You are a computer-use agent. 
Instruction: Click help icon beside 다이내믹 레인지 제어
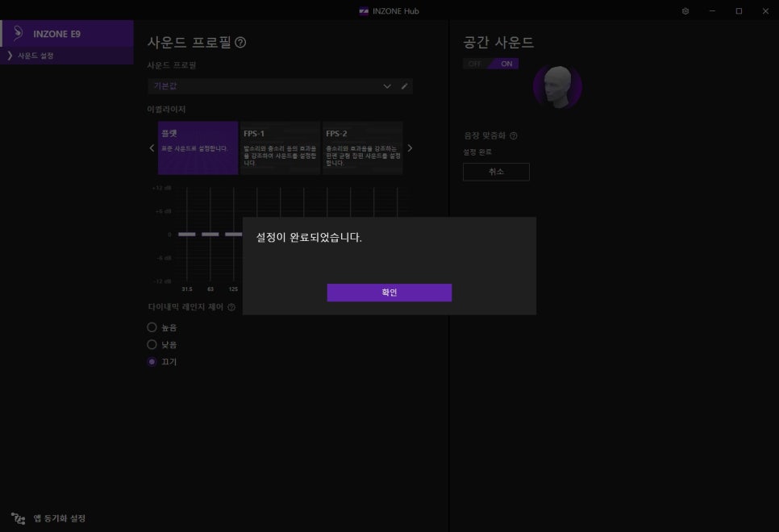[x=231, y=307]
